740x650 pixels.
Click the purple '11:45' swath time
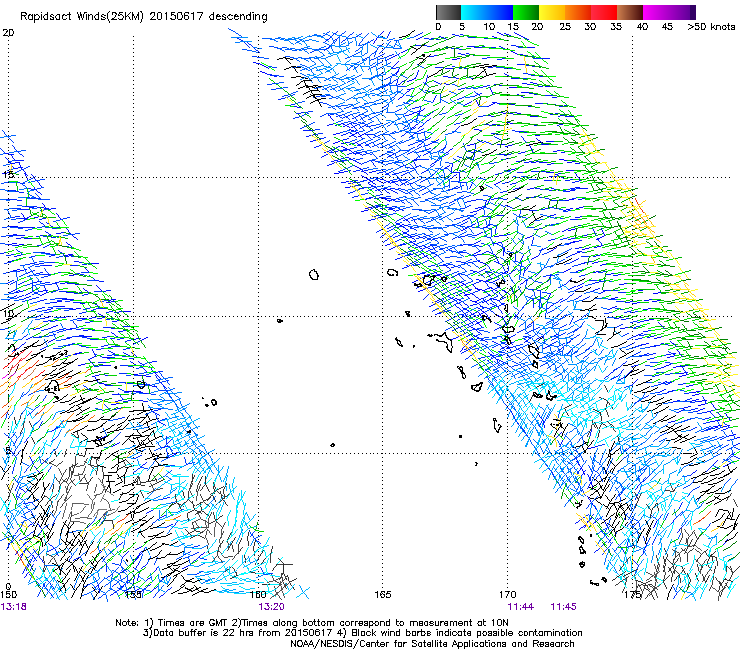(563, 607)
